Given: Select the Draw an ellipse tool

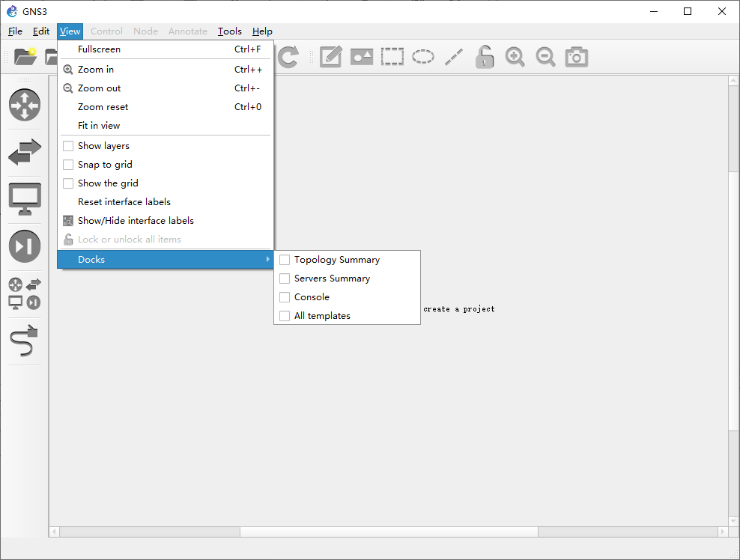Looking at the screenshot, I should (x=423, y=57).
